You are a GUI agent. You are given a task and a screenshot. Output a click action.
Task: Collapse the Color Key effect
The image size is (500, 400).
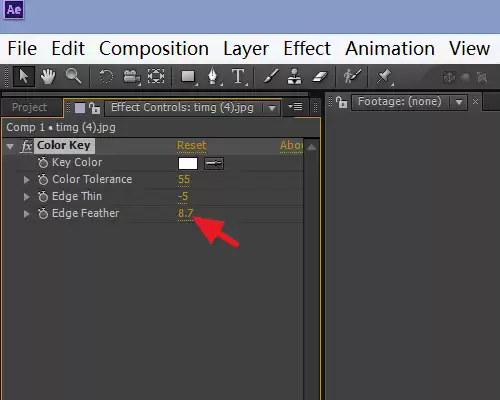[x=10, y=146]
